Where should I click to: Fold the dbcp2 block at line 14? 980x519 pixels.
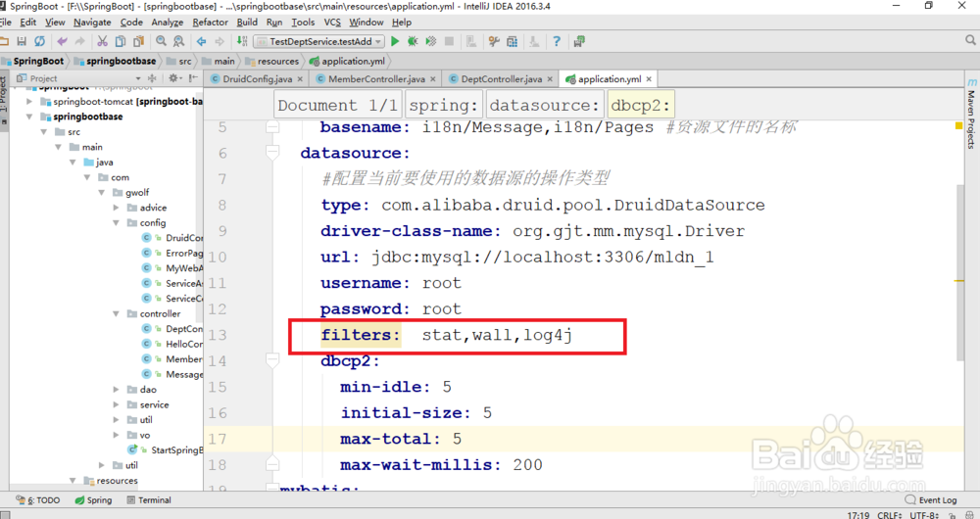tap(272, 360)
